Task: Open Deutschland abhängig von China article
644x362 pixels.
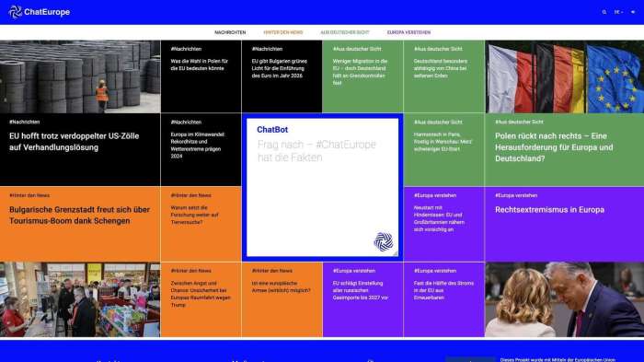Action: (441, 68)
